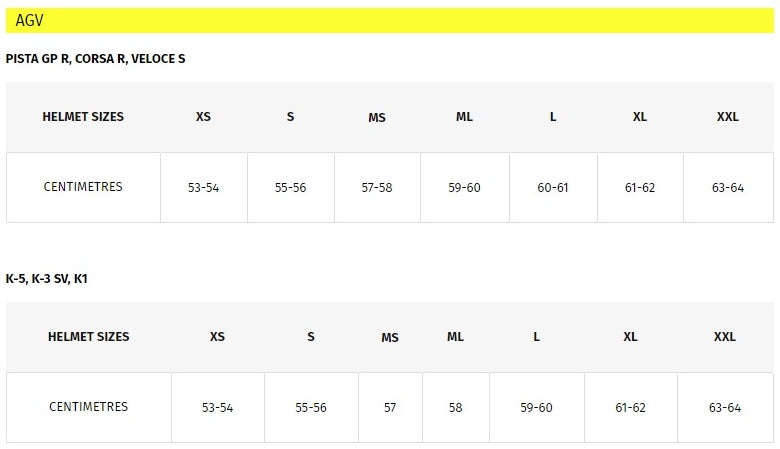Click the L column header in the K-5 table

click(x=536, y=337)
